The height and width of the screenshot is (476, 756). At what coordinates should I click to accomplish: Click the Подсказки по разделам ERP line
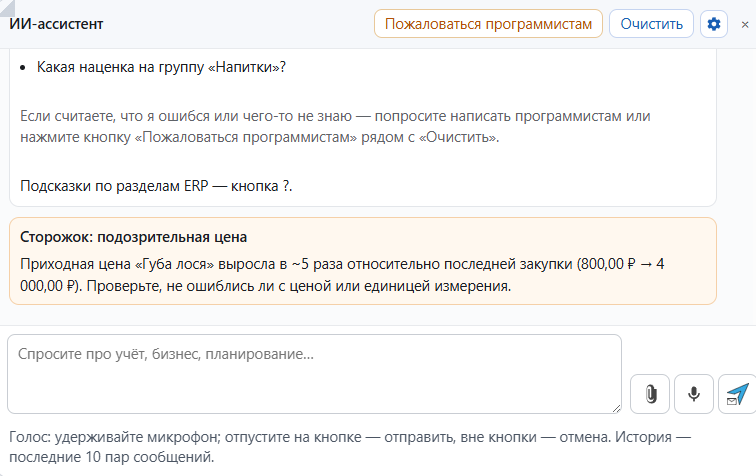tap(156, 186)
